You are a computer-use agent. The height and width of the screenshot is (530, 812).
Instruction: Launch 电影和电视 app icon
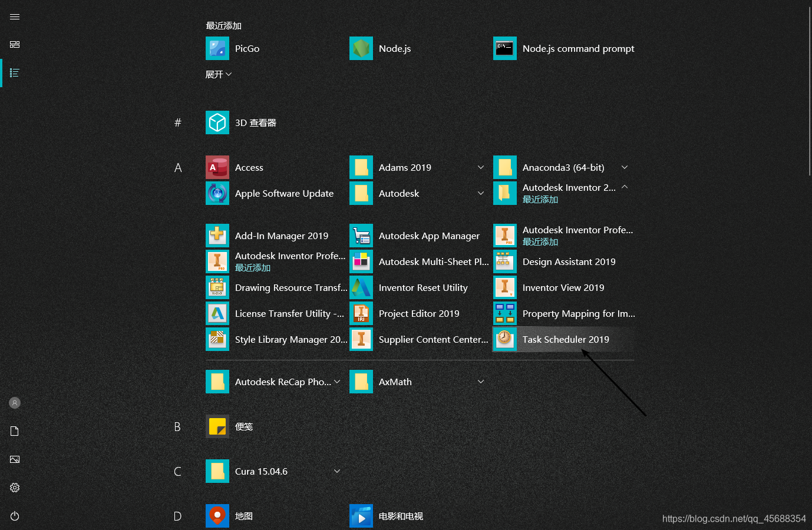point(361,516)
